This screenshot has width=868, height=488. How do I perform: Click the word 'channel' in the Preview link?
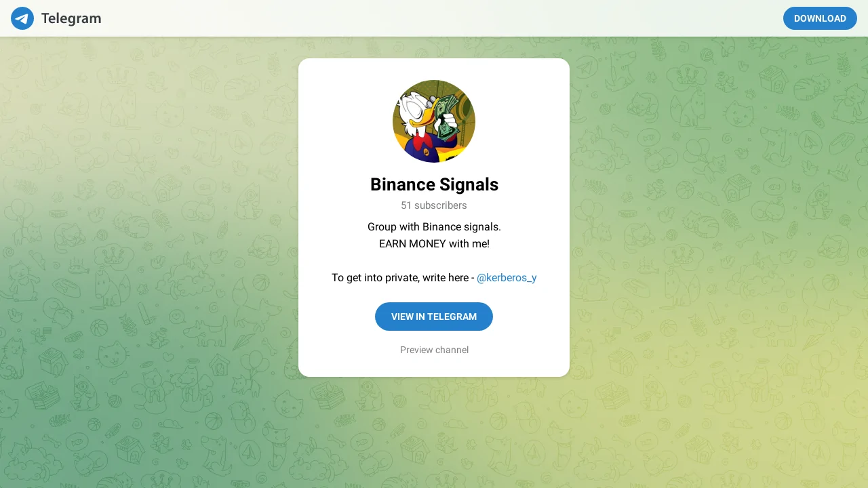452,350
